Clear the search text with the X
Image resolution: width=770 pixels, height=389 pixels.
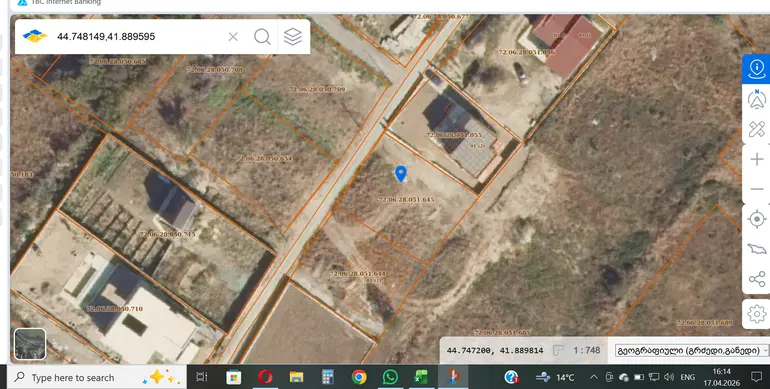click(233, 37)
